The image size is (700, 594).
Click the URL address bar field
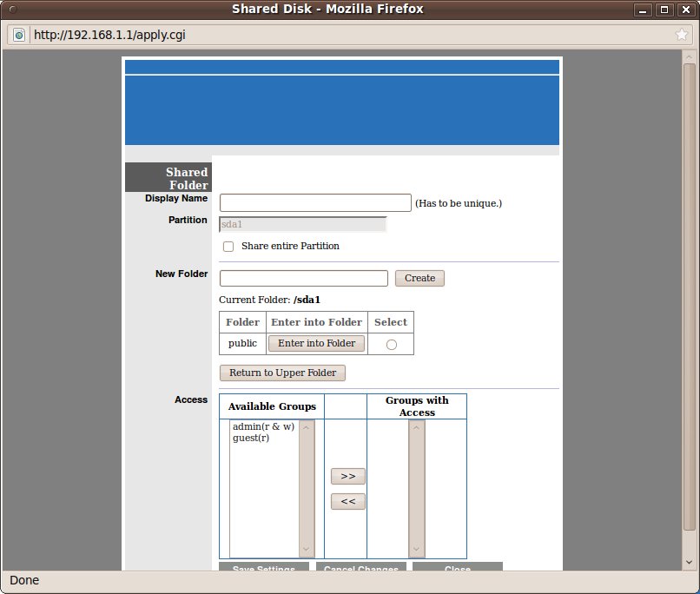coord(347,36)
